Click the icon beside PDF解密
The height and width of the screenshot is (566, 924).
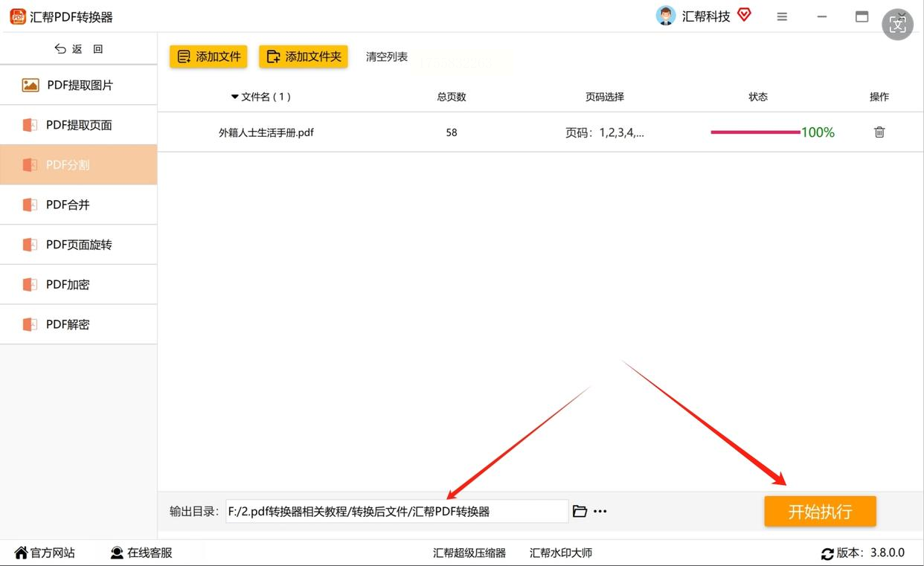click(30, 324)
